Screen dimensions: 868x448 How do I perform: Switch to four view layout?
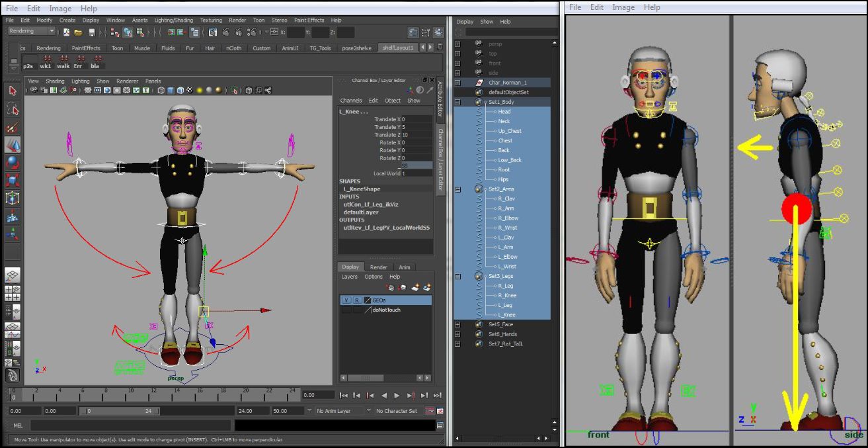pyautogui.click(x=13, y=293)
